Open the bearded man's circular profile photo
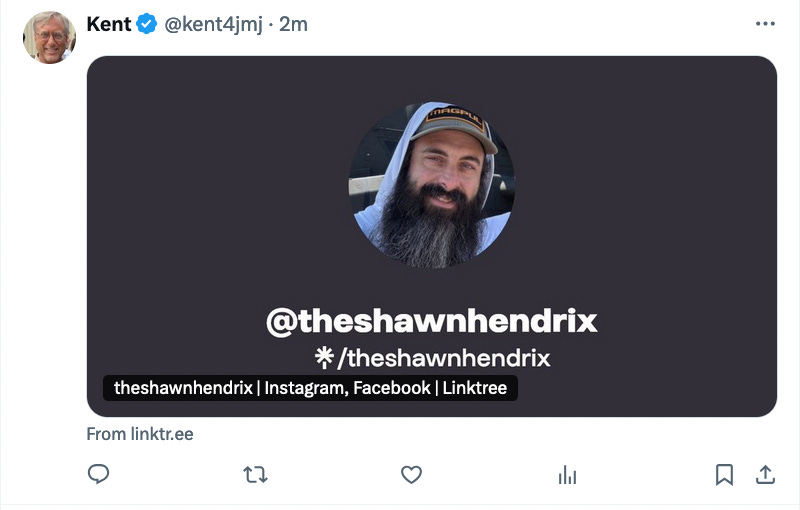Screen dimensions: 800x510 (432, 185)
